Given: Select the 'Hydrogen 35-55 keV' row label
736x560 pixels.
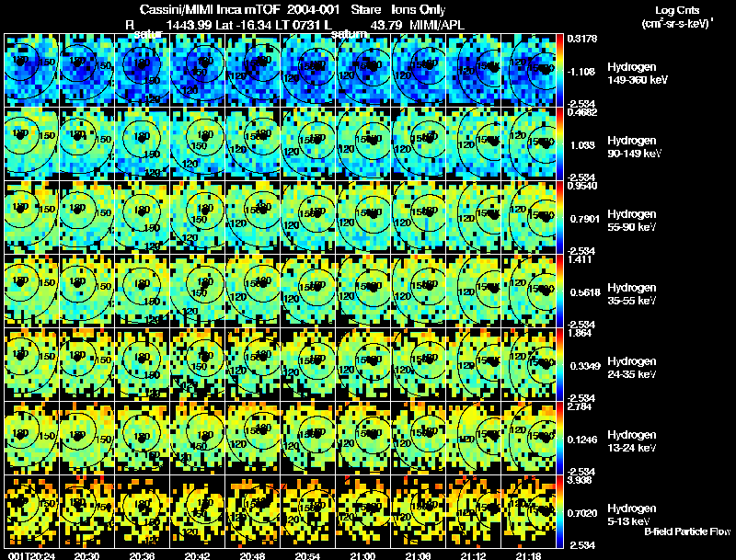Looking at the screenshot, I should click(x=632, y=294).
